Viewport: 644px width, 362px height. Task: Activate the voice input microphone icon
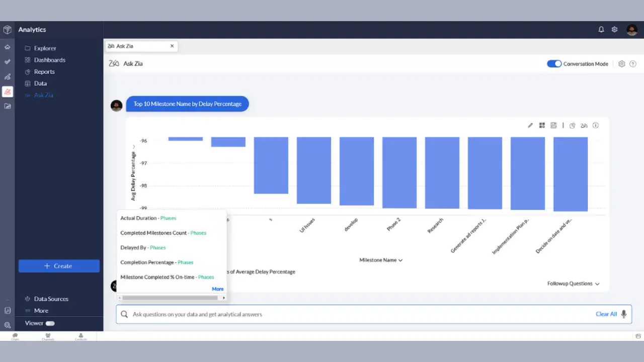click(x=624, y=314)
